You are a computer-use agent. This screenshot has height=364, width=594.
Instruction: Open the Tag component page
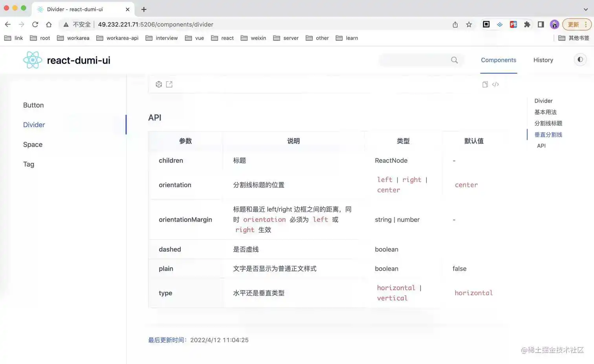[29, 164]
